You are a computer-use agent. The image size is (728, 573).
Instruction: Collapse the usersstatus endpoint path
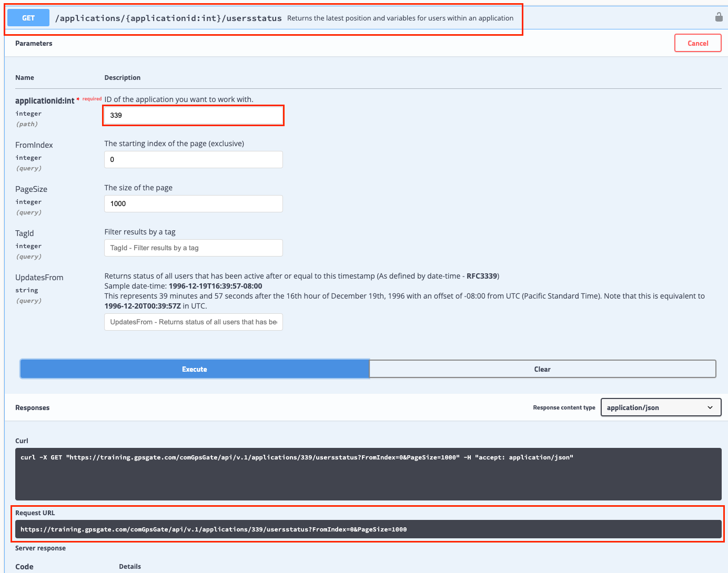point(168,18)
